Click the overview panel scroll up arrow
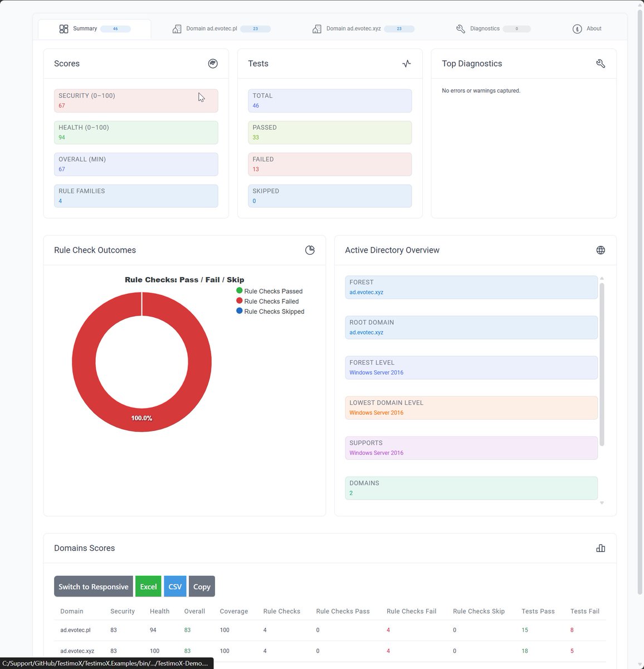 click(x=602, y=278)
